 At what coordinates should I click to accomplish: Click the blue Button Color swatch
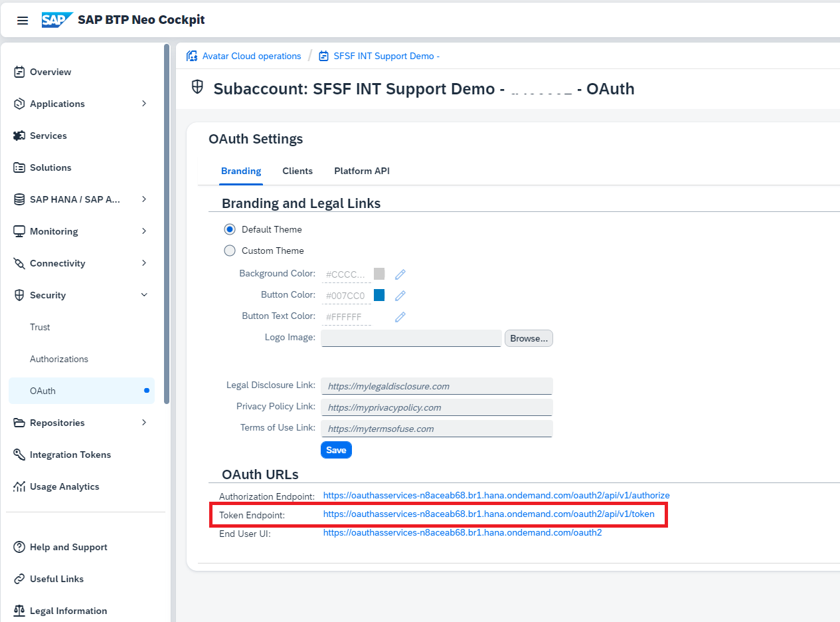pos(379,295)
